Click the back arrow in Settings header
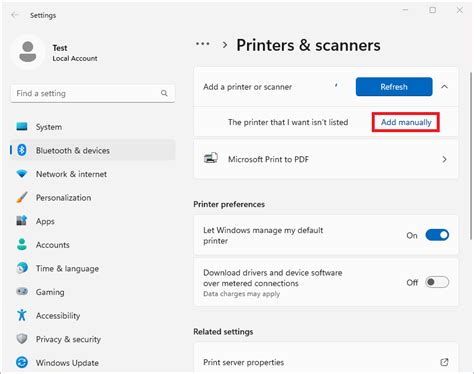 14,15
